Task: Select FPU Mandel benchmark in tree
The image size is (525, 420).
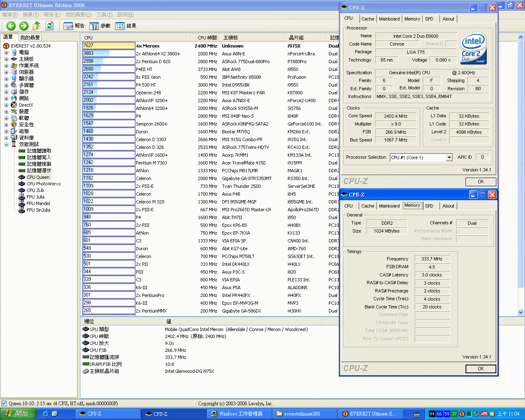Action: point(39,203)
